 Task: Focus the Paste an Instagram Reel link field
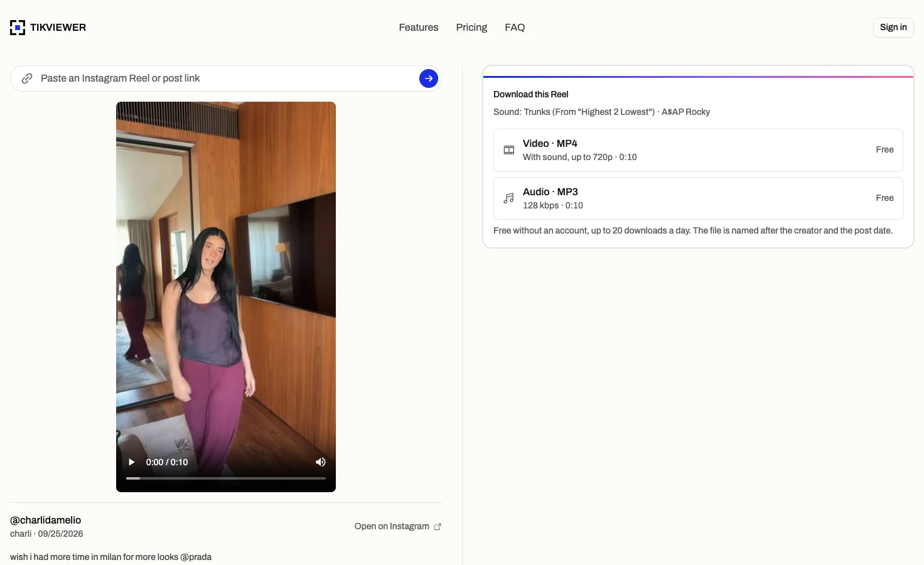pos(226,78)
